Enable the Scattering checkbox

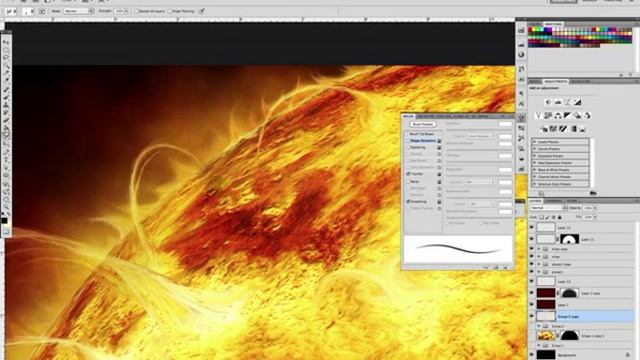(x=408, y=147)
